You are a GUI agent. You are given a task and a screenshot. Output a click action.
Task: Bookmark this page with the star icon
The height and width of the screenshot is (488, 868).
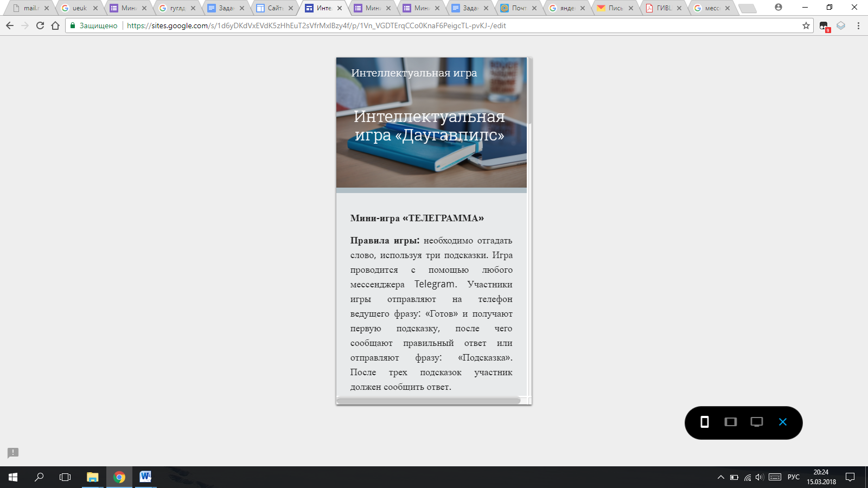[806, 25]
